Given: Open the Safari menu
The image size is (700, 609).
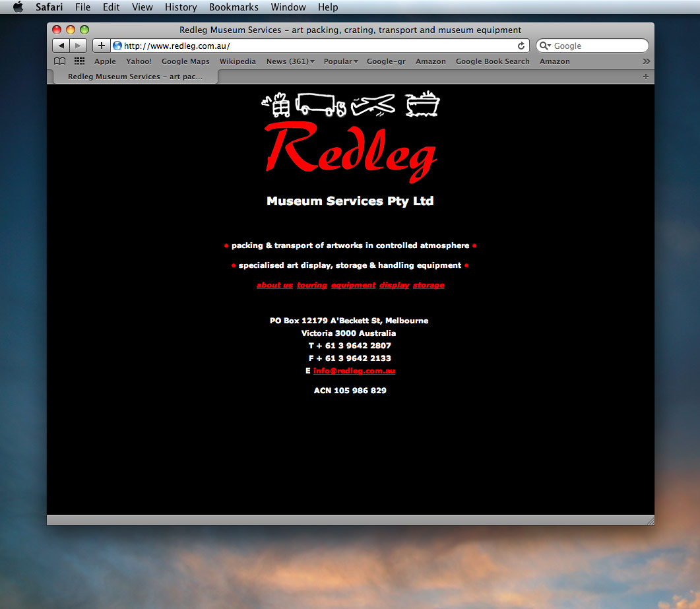Looking at the screenshot, I should (x=49, y=7).
